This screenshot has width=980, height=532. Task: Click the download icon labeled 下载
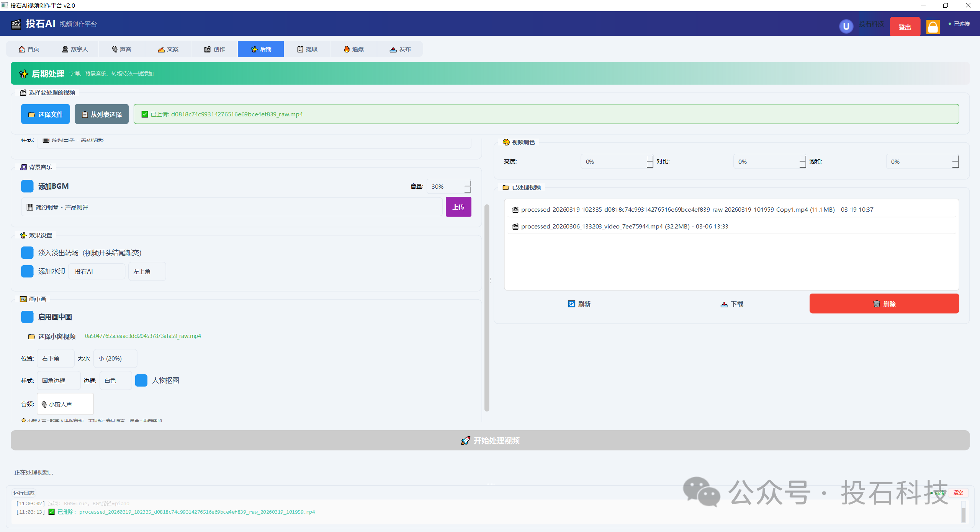click(724, 304)
